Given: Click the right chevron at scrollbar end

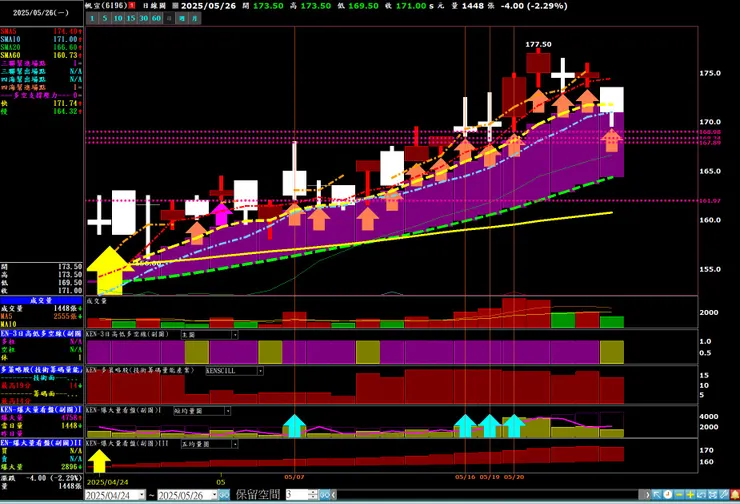Looking at the screenshot, I should pyautogui.click(x=647, y=495).
